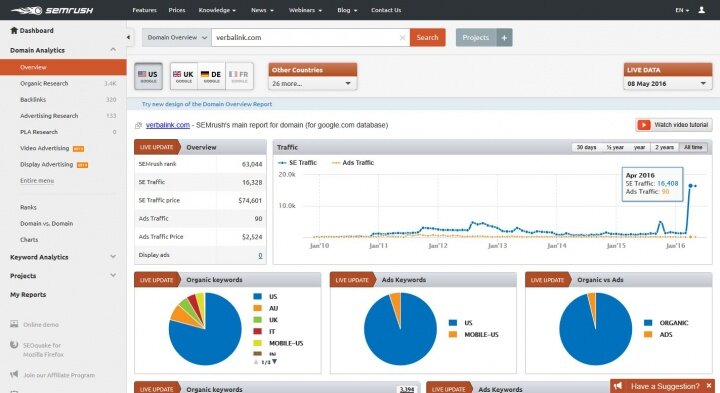Screen dimensions: 720x393
Task: Click the Dashboard home icon
Action: (x=14, y=30)
